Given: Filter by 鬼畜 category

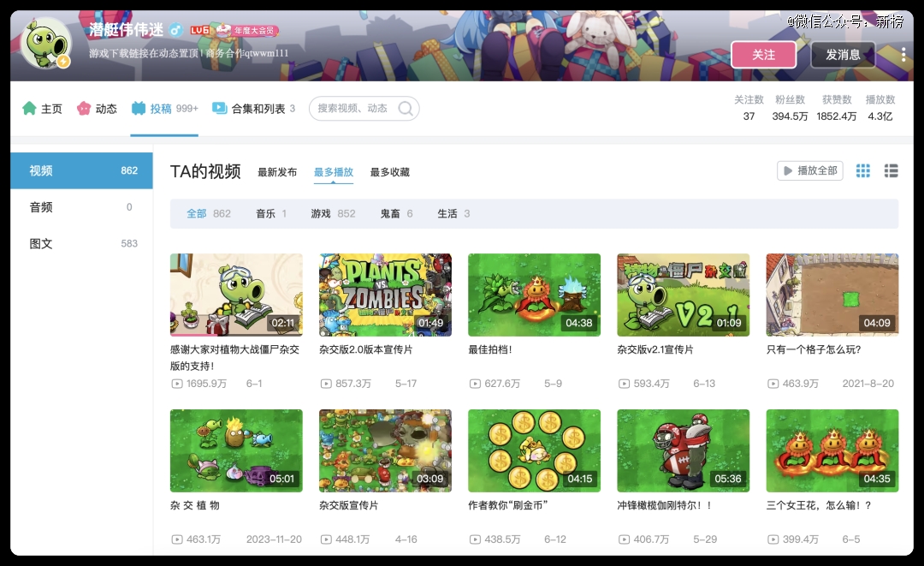Looking at the screenshot, I should pos(397,213).
